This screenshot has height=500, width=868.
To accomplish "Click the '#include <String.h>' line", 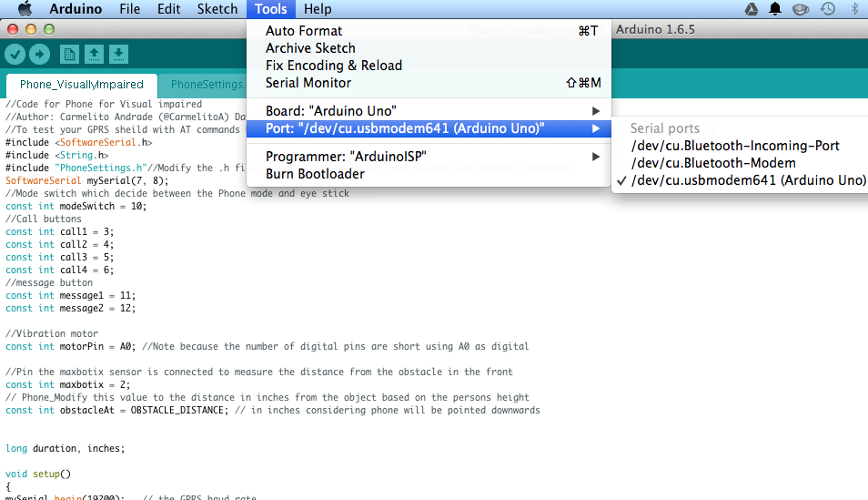I will tap(56, 155).
